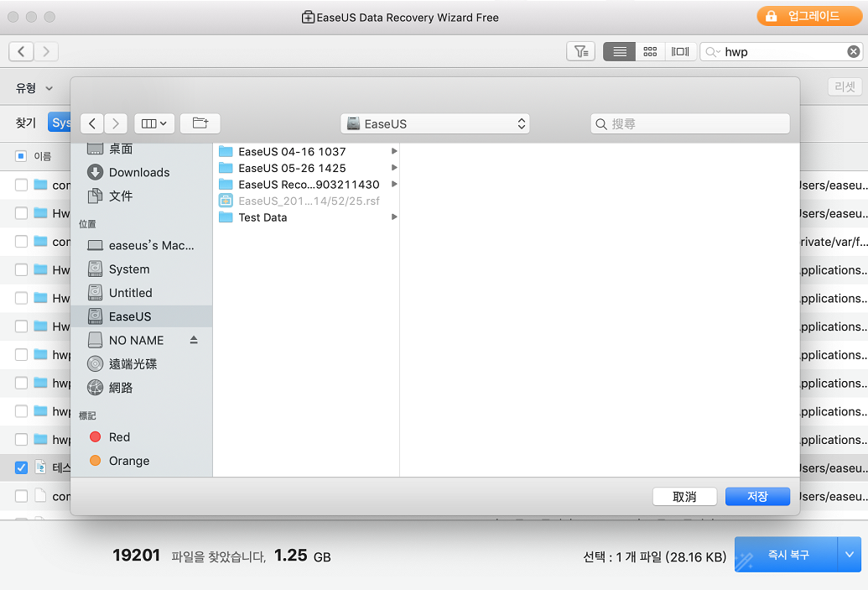
Task: Click the hwp search field
Action: pos(781,51)
